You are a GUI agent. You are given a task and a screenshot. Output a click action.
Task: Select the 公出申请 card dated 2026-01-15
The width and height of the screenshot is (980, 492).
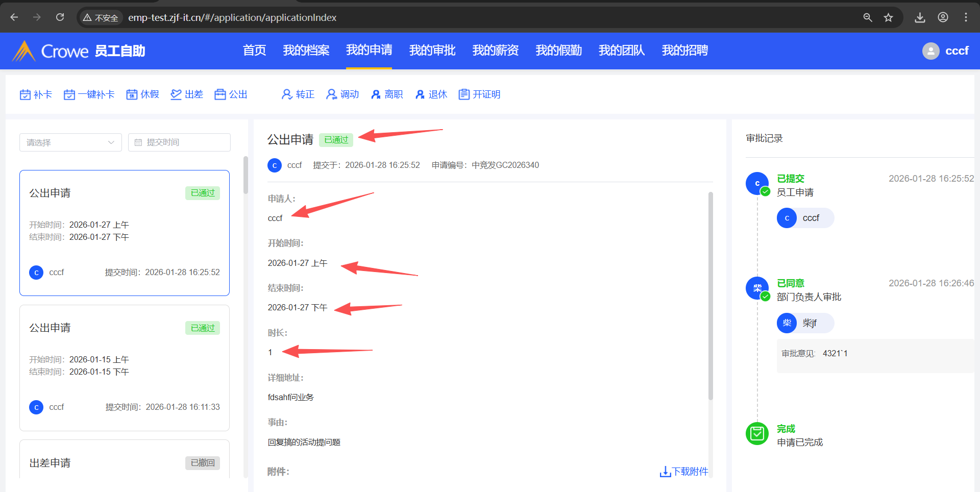coord(125,368)
